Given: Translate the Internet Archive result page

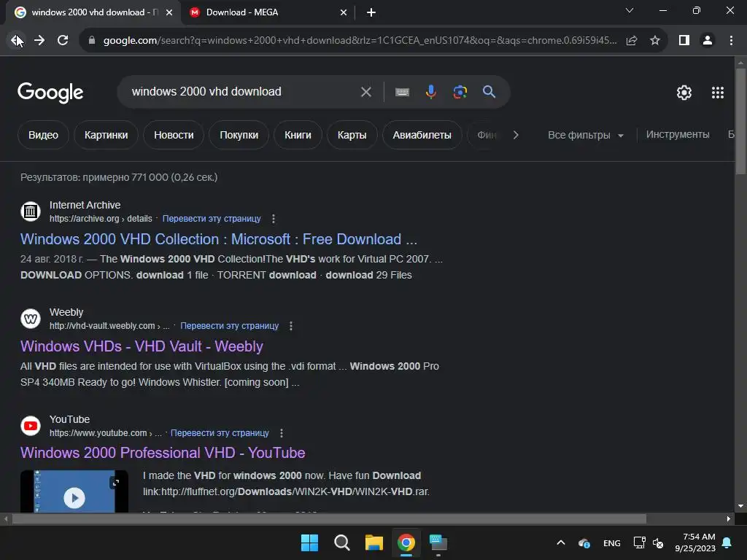Looking at the screenshot, I should point(212,219).
